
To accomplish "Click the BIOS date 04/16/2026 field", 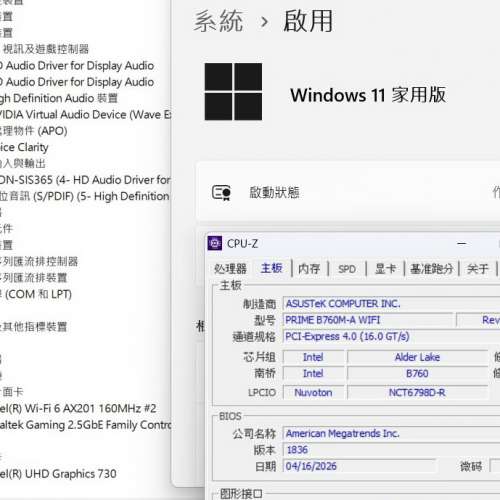I will pos(359,466).
